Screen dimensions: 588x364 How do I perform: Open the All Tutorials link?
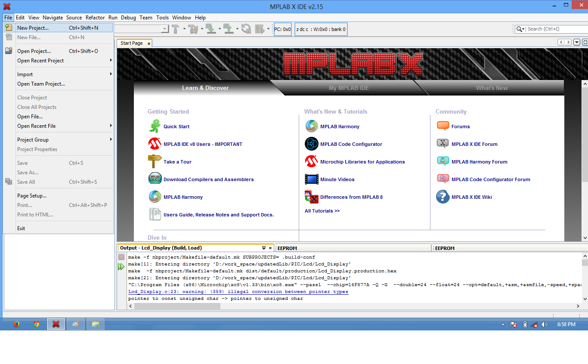[322, 211]
